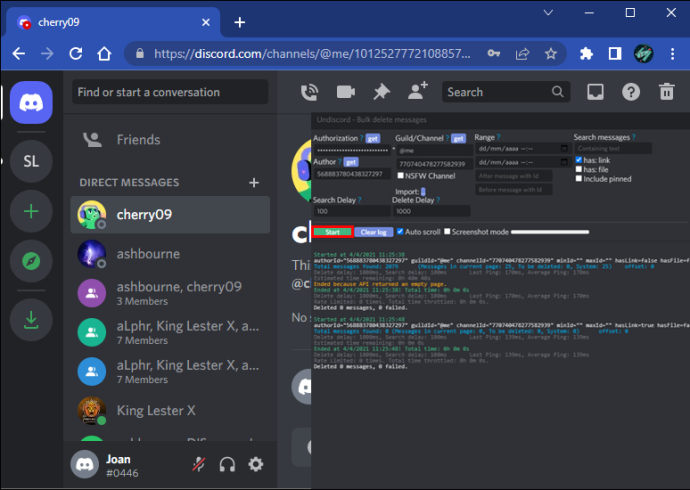This screenshot has height=490, width=690.
Task: Uncheck the 'has: link' checkbox
Action: click(579, 160)
